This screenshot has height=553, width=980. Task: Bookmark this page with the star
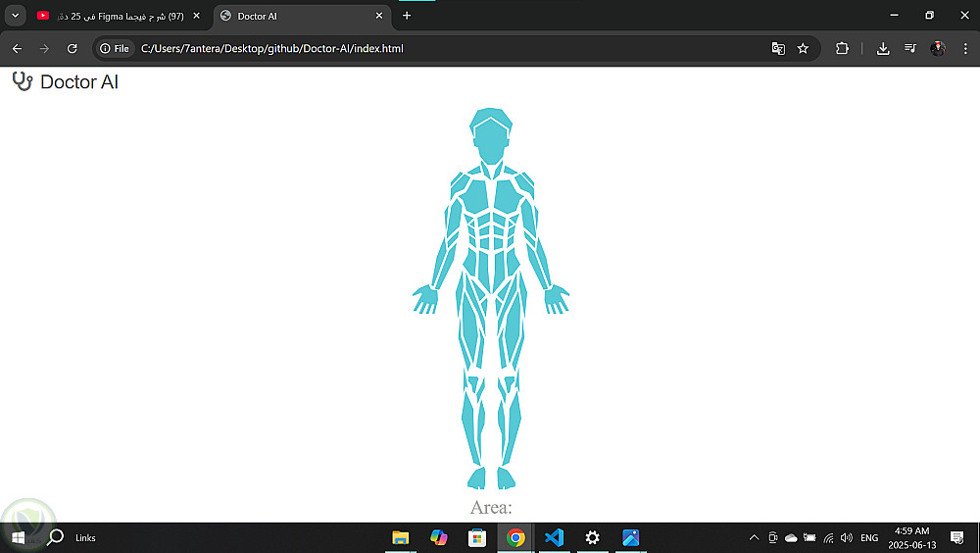[804, 48]
